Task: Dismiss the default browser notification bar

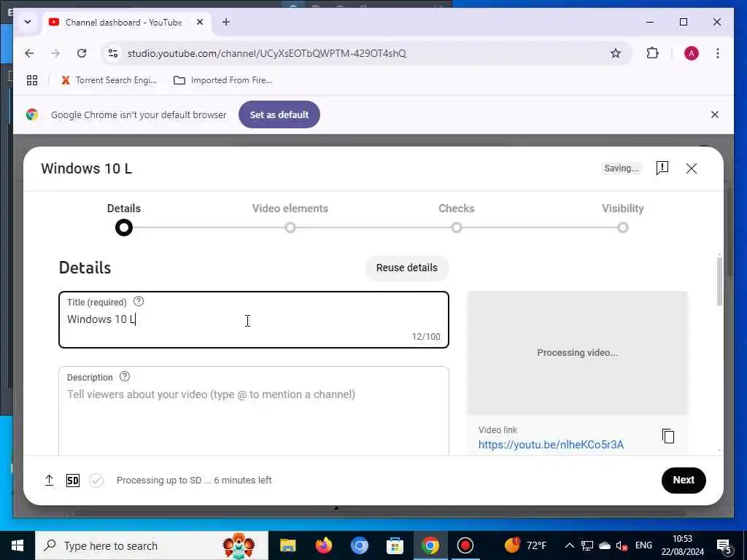Action: 715,114
